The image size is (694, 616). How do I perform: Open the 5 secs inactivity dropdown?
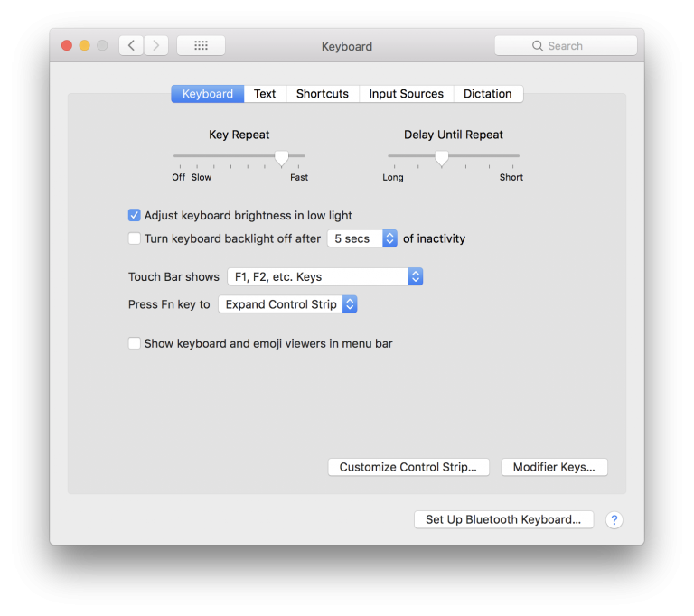(362, 238)
